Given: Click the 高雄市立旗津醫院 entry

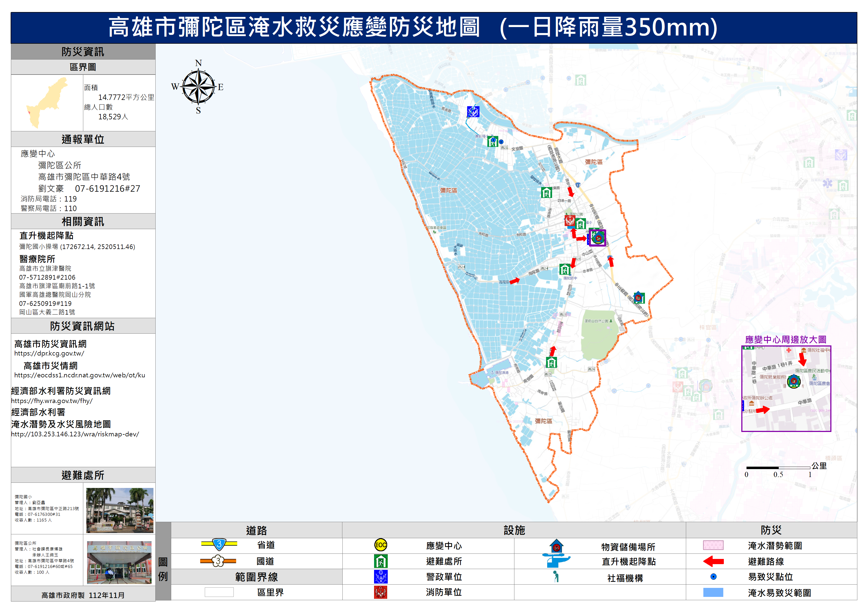Looking at the screenshot, I should (45, 268).
